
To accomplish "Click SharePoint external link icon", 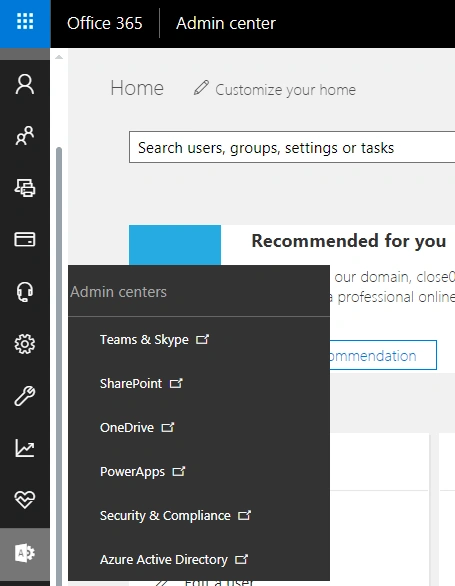I will 176,383.
